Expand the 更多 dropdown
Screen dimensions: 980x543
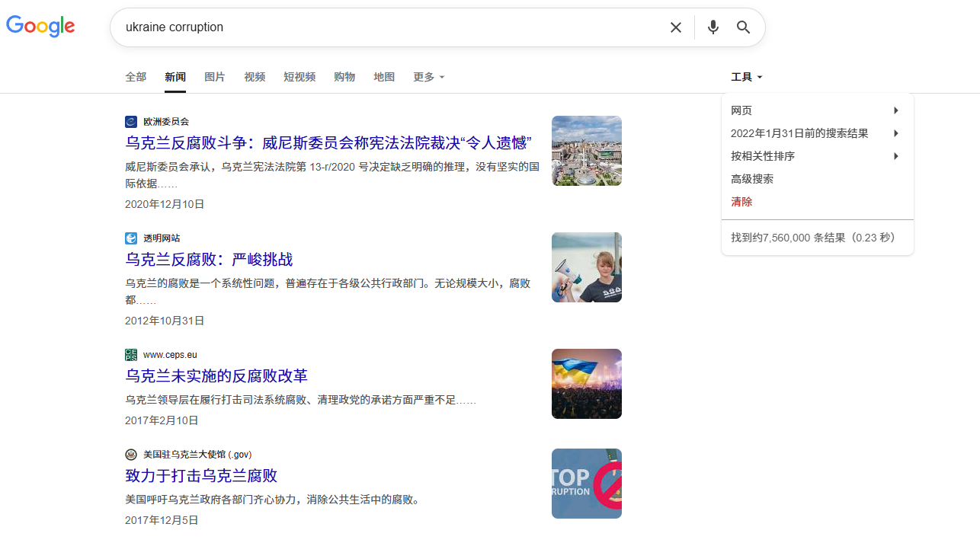pyautogui.click(x=429, y=77)
